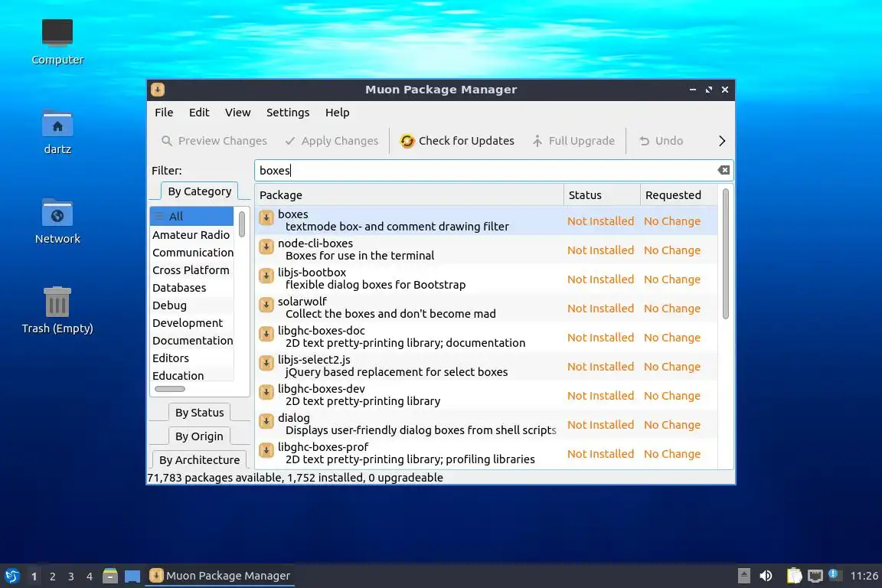Screen dimensions: 882x588
Task: Sort by the Status column header
Action: (602, 194)
